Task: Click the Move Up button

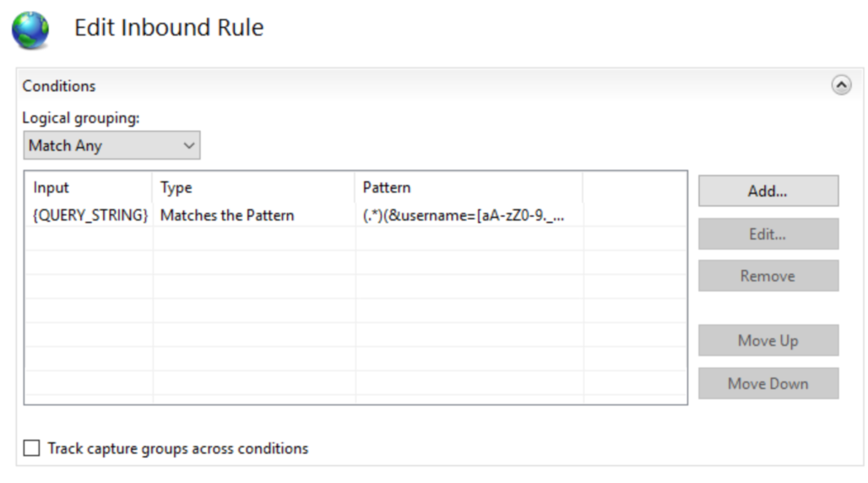Action: 768,340
